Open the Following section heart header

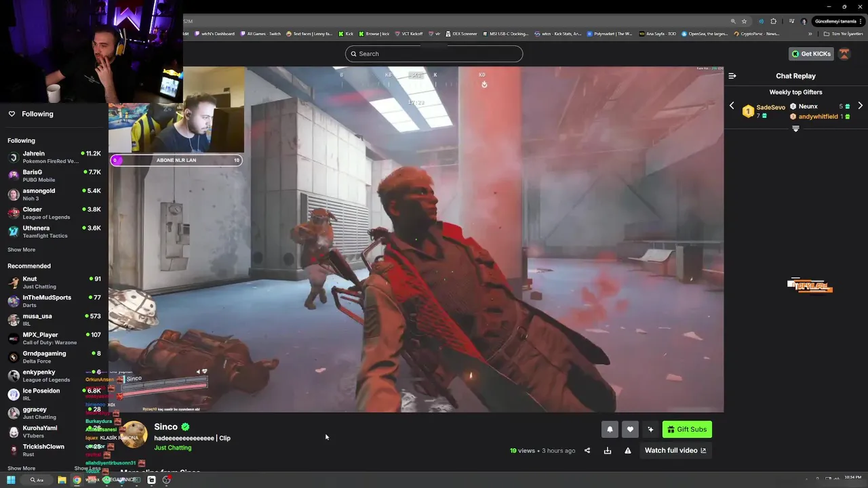coord(31,114)
